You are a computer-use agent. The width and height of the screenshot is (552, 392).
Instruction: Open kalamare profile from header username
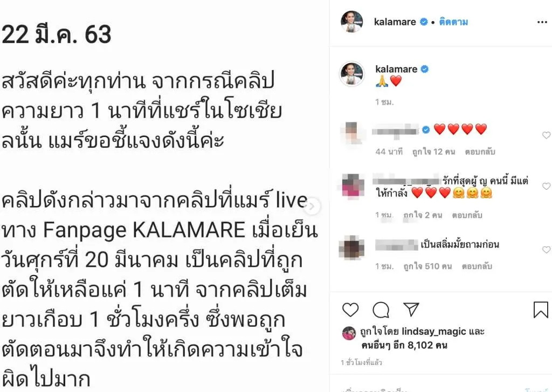point(395,22)
